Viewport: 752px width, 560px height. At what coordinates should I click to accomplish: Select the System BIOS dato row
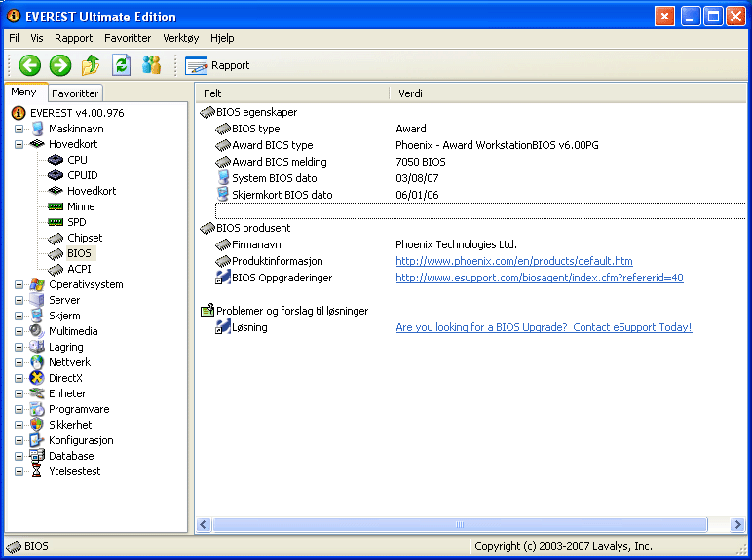(x=479, y=178)
